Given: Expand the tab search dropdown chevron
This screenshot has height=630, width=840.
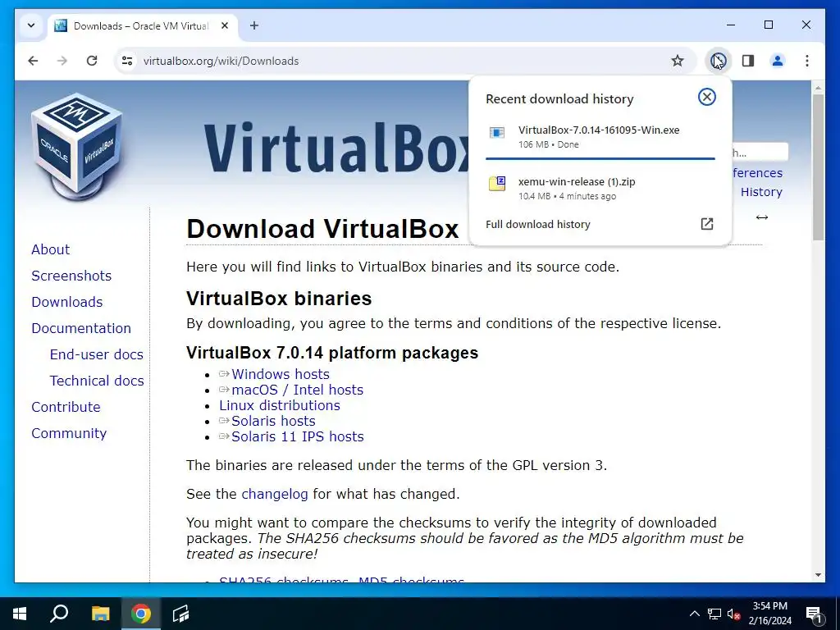Looking at the screenshot, I should (31, 25).
